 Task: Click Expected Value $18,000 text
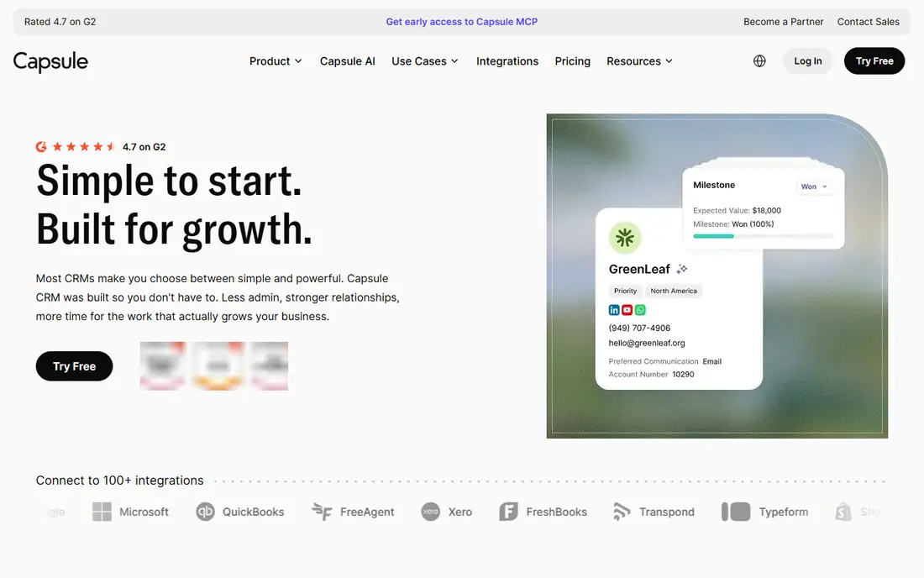pyautogui.click(x=738, y=210)
